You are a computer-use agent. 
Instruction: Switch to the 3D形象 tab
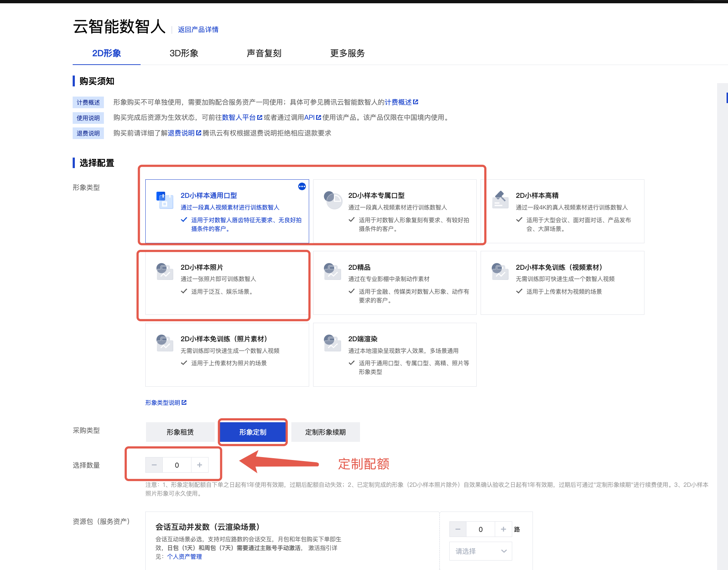[184, 53]
